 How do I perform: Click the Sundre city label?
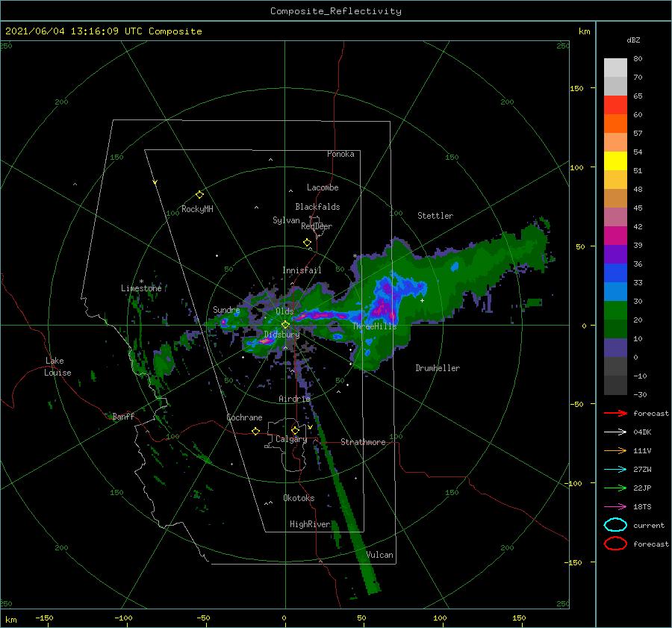click(226, 309)
